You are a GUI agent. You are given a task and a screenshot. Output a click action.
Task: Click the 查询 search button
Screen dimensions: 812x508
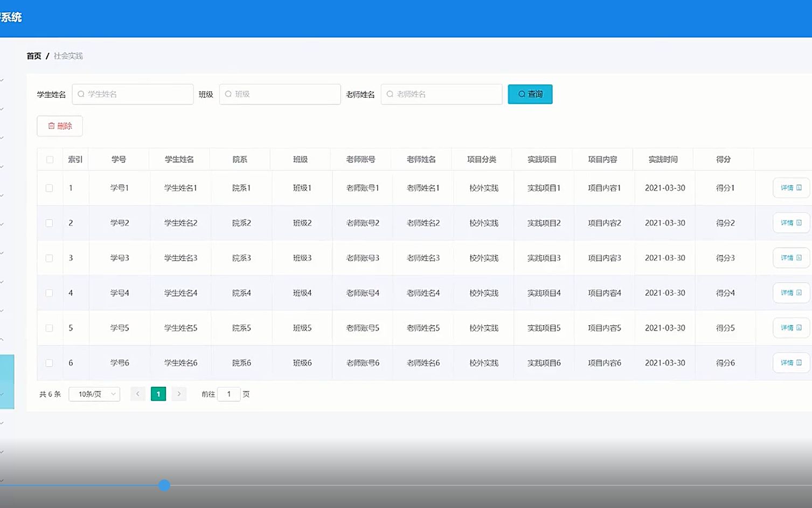530,94
